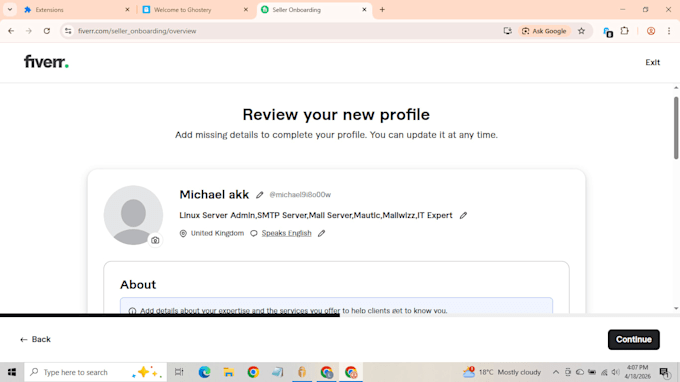Open File Explorer from taskbar

(229, 372)
